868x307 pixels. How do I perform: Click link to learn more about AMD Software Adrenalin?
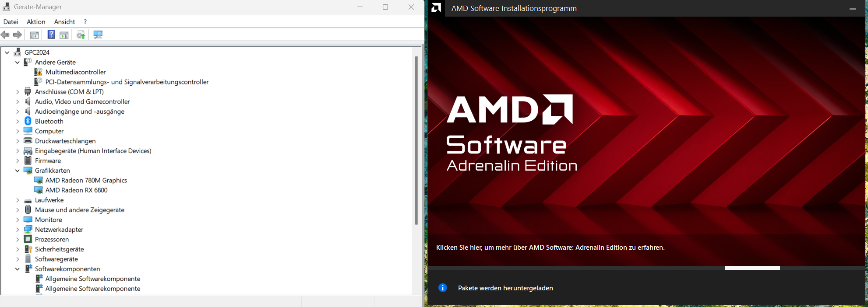coord(550,248)
